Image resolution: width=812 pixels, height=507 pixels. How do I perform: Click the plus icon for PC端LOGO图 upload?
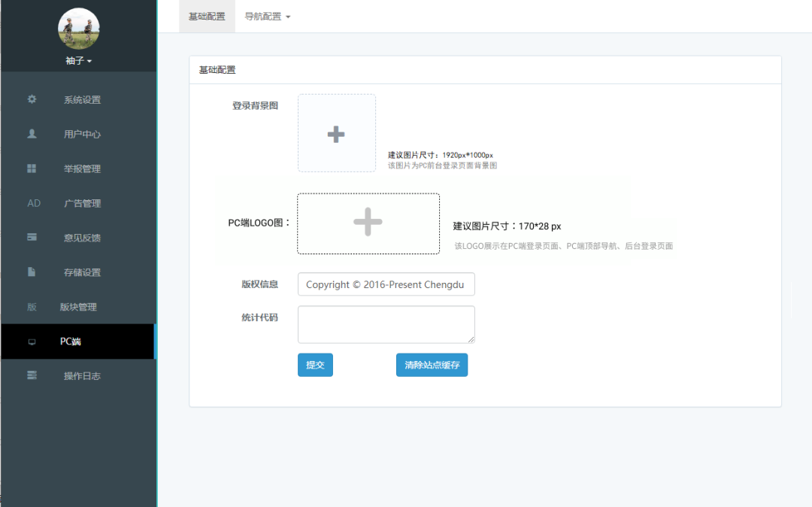pyautogui.click(x=368, y=222)
